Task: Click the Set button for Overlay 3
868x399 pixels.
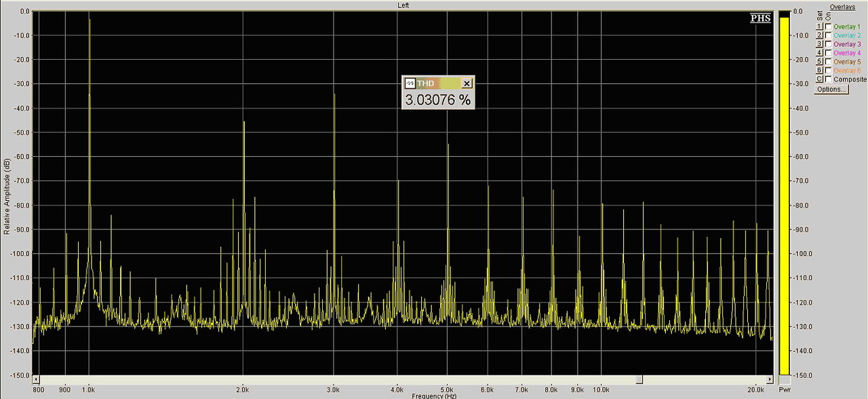Action: tap(819, 44)
